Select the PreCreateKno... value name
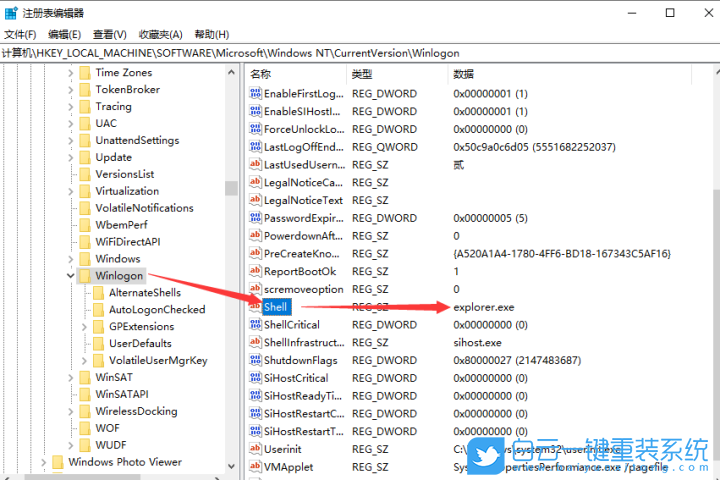The height and width of the screenshot is (480, 720). pyautogui.click(x=302, y=254)
